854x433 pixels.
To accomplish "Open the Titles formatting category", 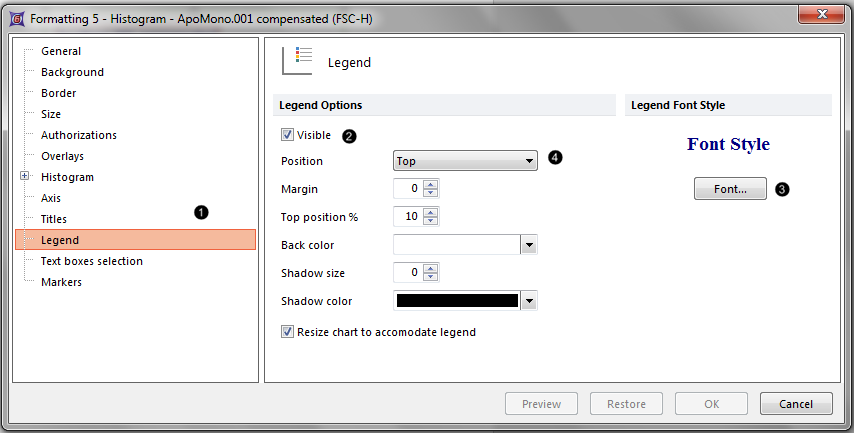I will 54,219.
